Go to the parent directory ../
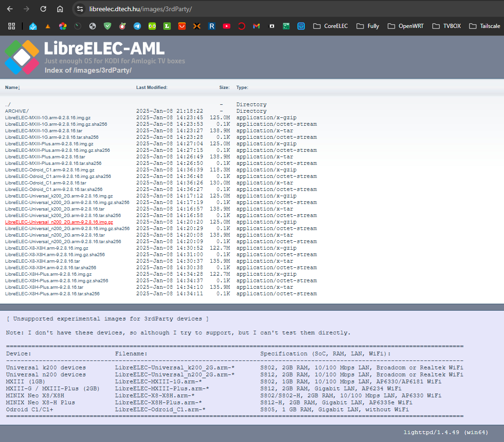Viewport: 504px width, 442px height. 8,104
